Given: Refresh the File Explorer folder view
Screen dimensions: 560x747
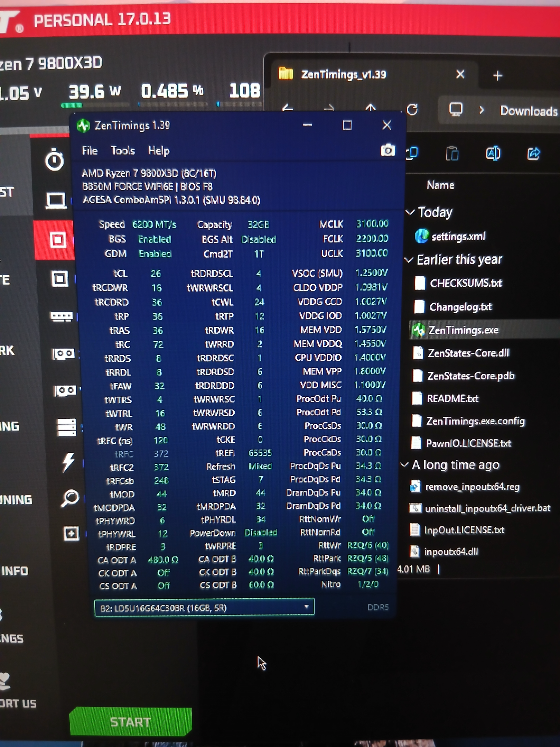Looking at the screenshot, I should click(x=412, y=110).
